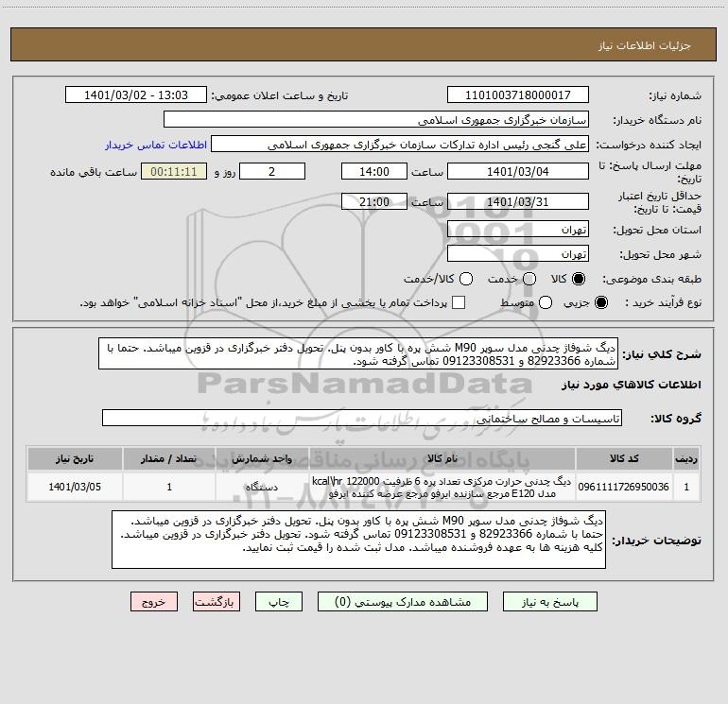Viewport: 728px width, 704px height.
Task: Click the گروه کالا: label
Action: click(x=676, y=418)
